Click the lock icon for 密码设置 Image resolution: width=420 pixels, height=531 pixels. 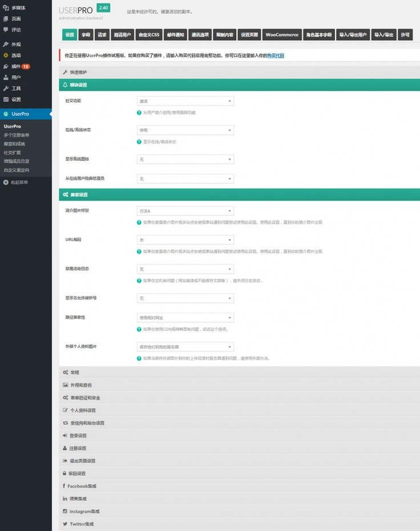tap(64, 473)
